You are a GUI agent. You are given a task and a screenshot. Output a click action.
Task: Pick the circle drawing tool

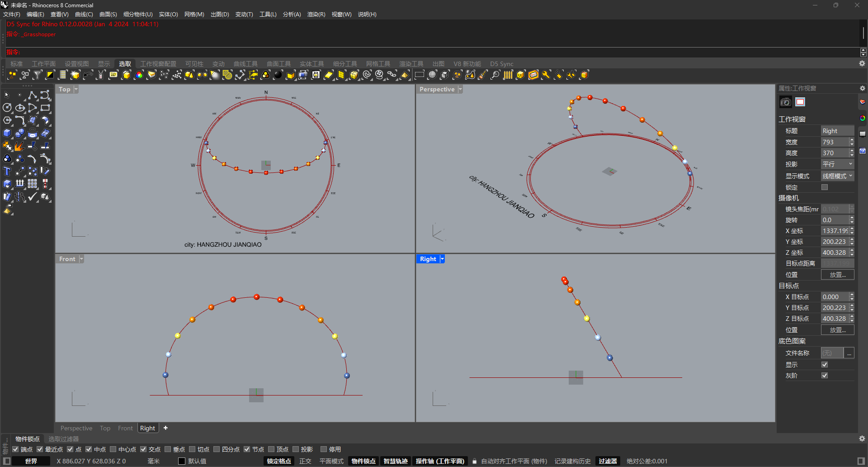click(7, 108)
